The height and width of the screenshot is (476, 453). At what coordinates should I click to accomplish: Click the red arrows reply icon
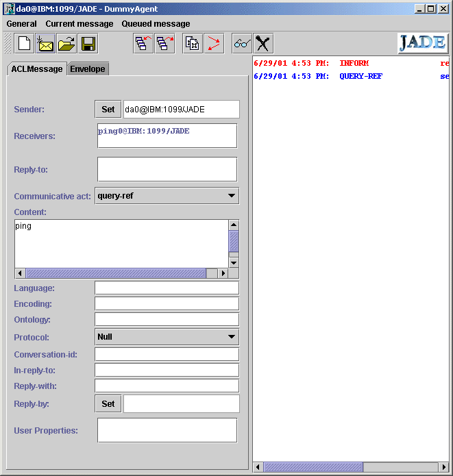(x=215, y=44)
